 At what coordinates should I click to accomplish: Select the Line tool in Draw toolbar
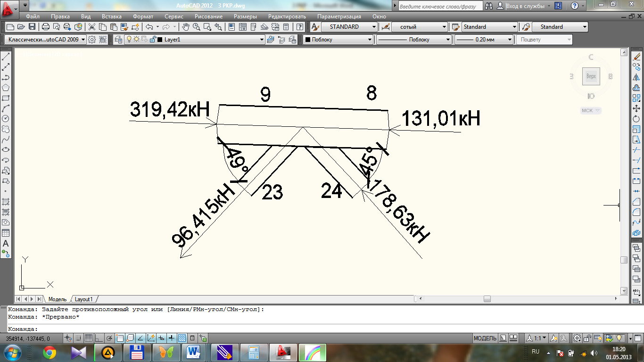click(6, 57)
